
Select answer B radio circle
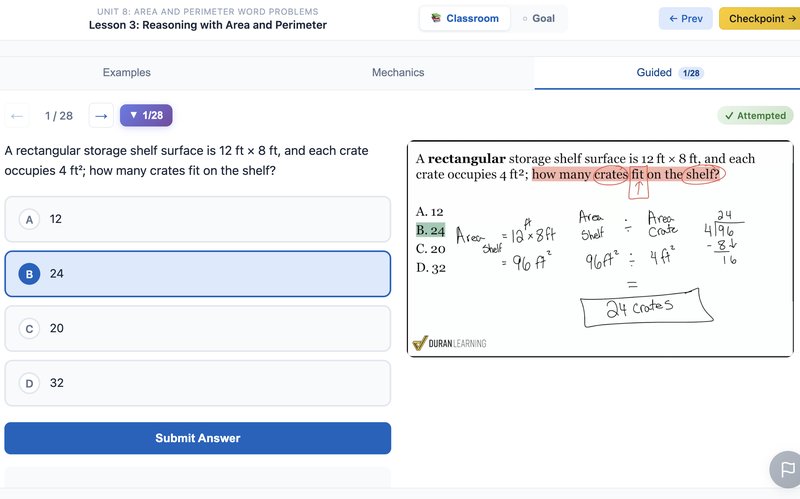point(29,274)
